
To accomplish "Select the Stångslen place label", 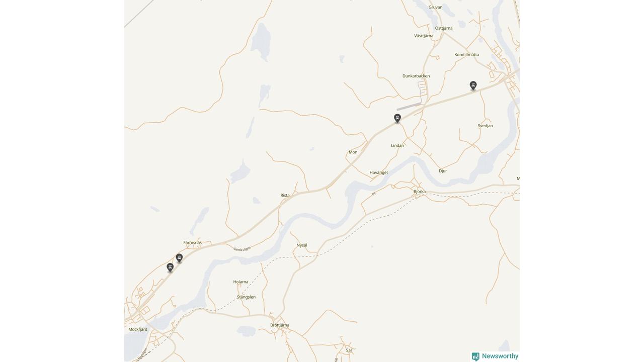I will click(246, 297).
